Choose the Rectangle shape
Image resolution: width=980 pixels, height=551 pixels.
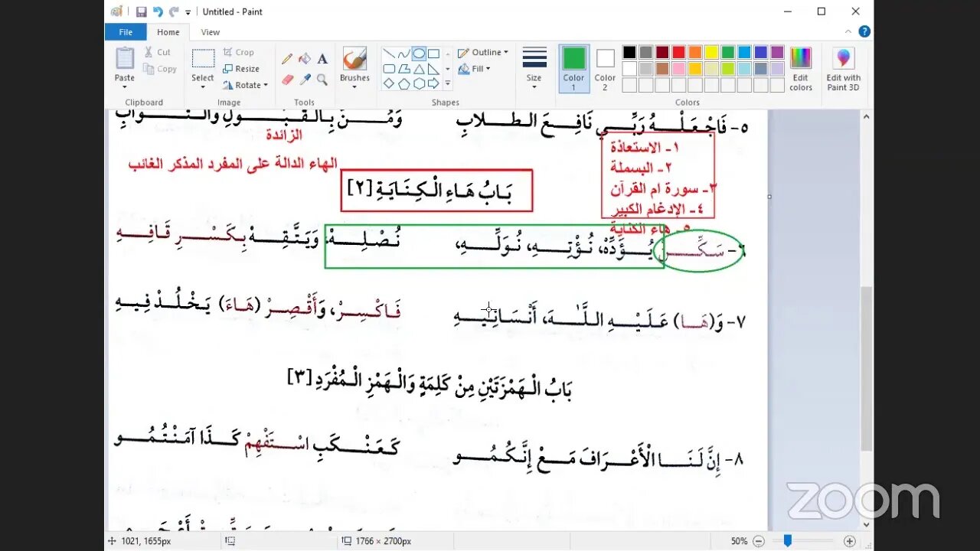[433, 54]
